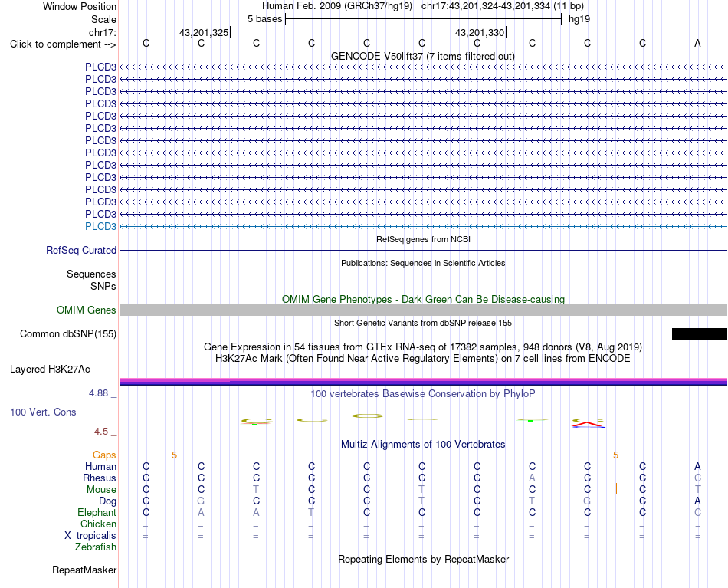Screen dimensions: 728x588
Task: Open 'Multiz Alignments of 100 Vertebrates' title
Action: [423, 444]
